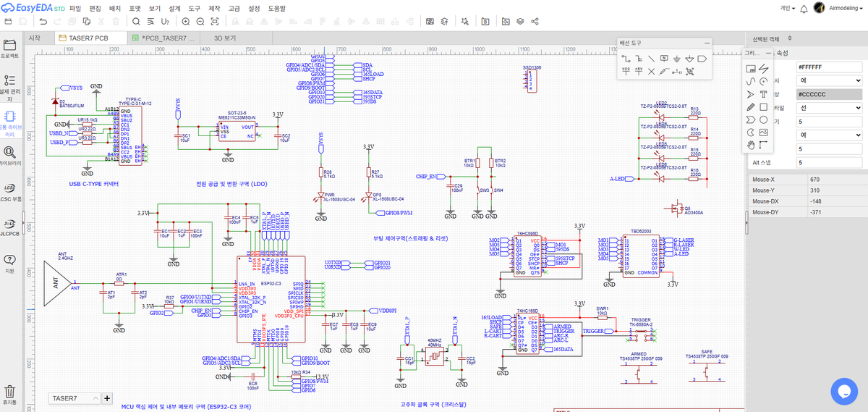Select the Net Label tool

[x=664, y=59]
